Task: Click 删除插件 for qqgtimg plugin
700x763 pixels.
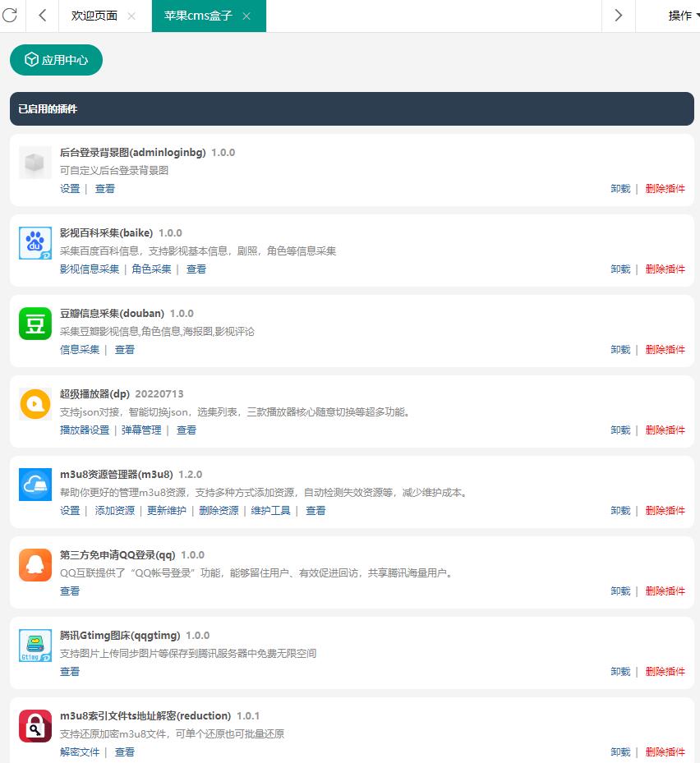Action: pyautogui.click(x=665, y=672)
